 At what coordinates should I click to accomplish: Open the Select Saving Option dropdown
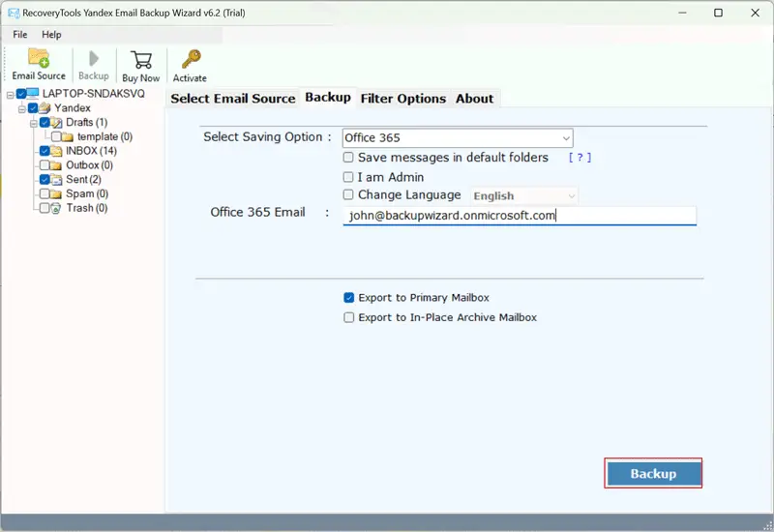tap(458, 138)
